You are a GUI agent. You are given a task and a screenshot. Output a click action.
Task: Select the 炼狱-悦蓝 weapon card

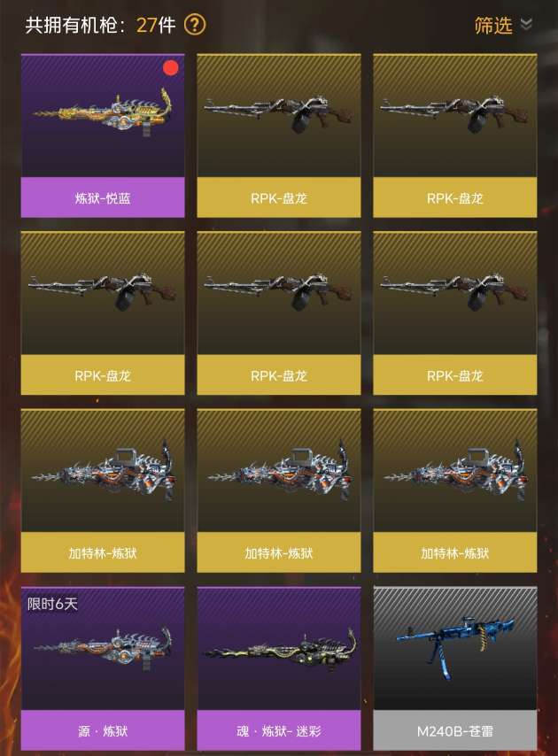103,135
